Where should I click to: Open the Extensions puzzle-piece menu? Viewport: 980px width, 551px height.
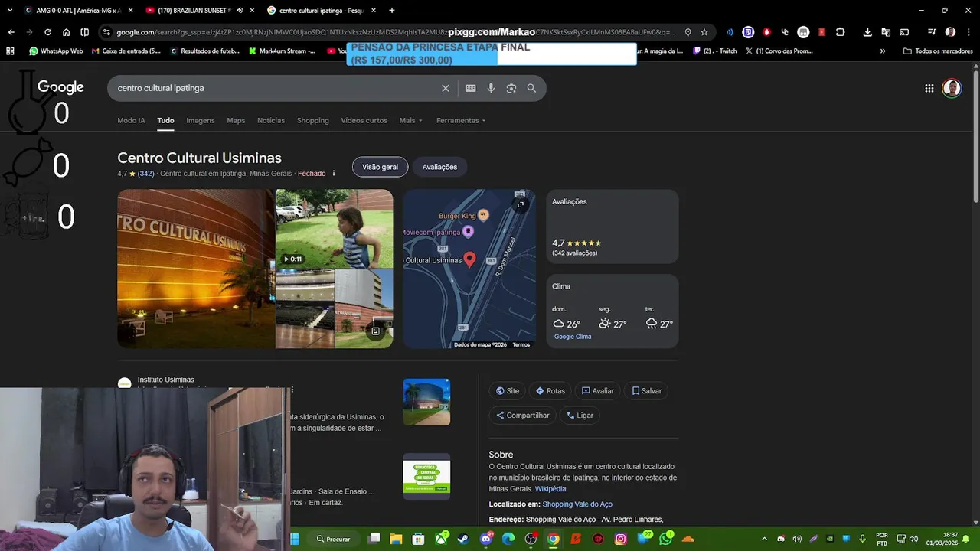point(840,32)
